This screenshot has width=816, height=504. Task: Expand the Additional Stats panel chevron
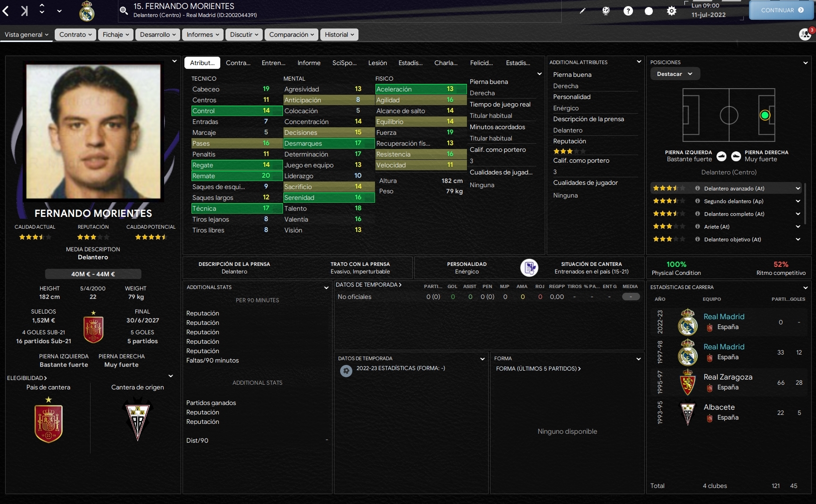point(326,288)
